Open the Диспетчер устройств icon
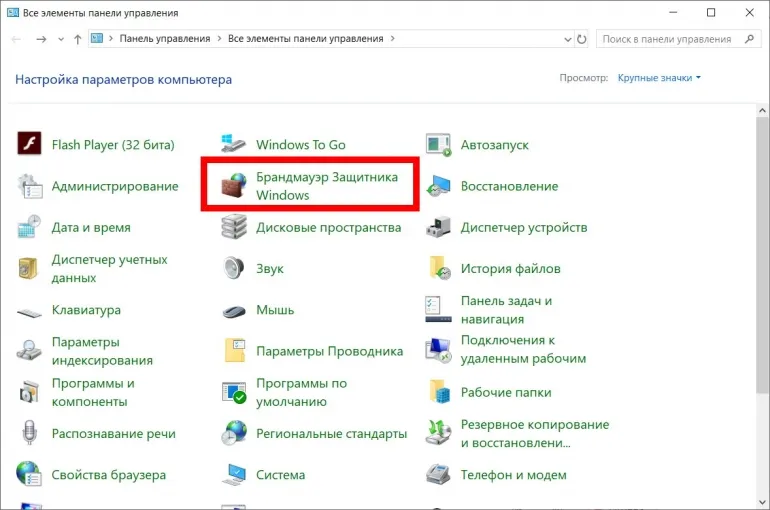 [438, 228]
